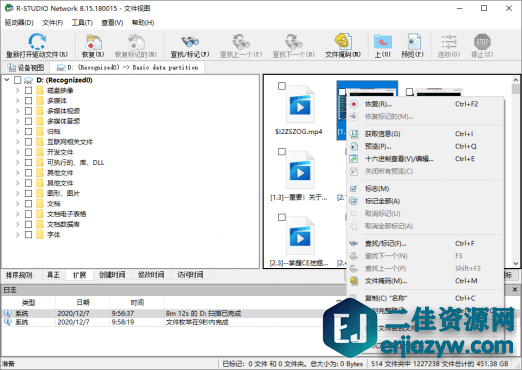This screenshot has height=370, width=522.
Task: Tick the 开发文件 folder checkbox
Action: (28, 152)
